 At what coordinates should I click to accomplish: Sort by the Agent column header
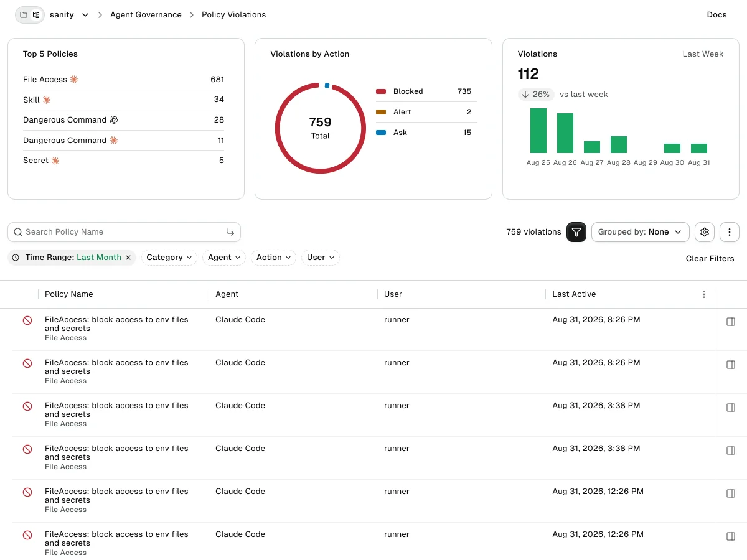(x=227, y=294)
